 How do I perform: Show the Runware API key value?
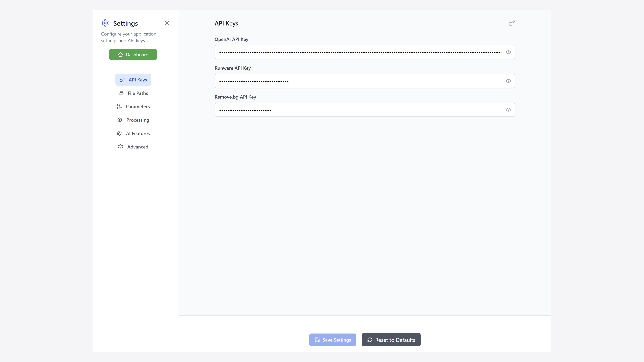click(508, 81)
